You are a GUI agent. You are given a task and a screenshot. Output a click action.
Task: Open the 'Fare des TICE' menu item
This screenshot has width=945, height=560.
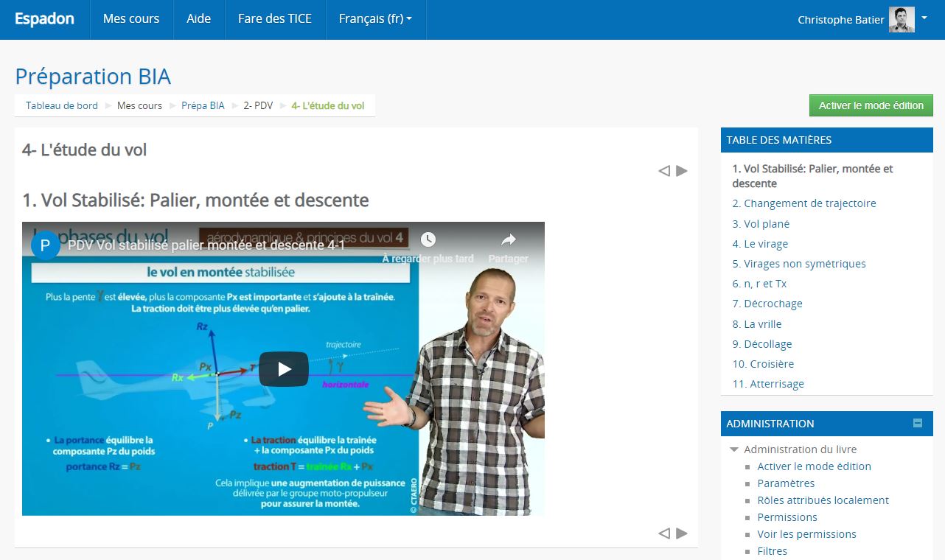(x=275, y=19)
